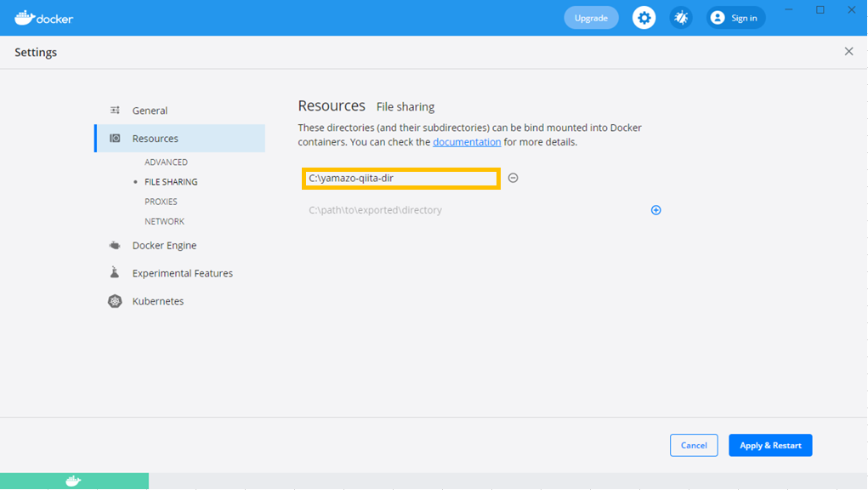Click the Experimental Features flask icon
Viewport: 868px width, 490px height.
pos(115,272)
